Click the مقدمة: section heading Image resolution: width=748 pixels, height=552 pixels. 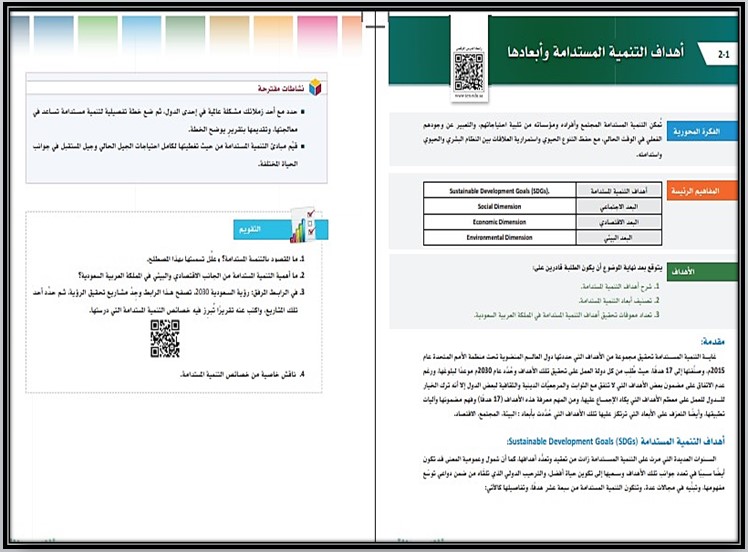713,341
